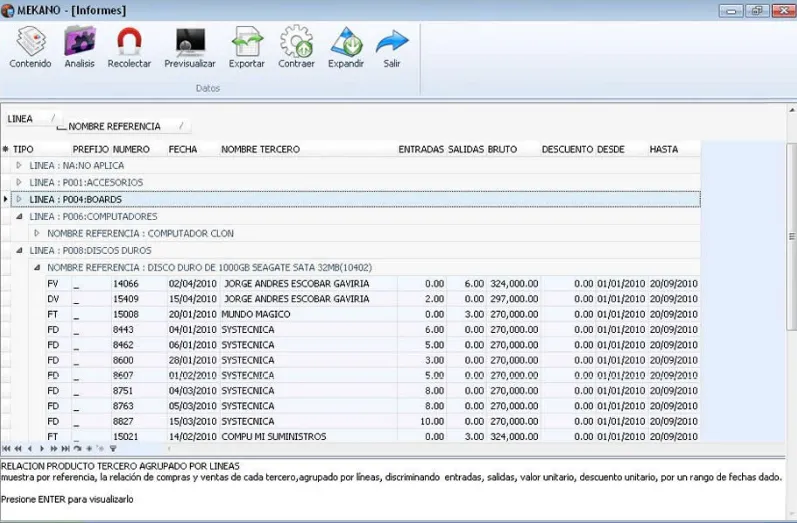The image size is (797, 523).
Task: Launch the Analisis tool icon
Action: click(x=80, y=42)
